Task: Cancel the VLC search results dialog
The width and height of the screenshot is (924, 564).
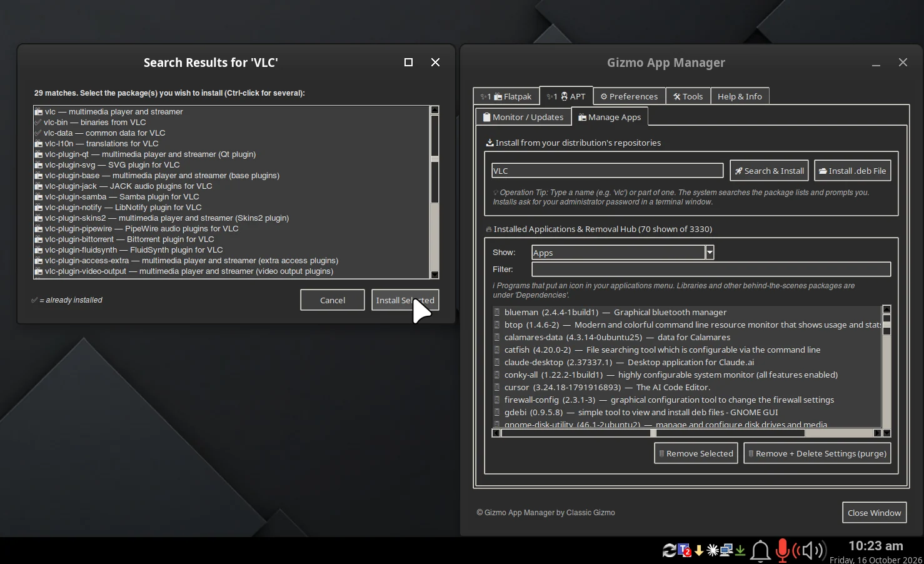Action: point(333,300)
